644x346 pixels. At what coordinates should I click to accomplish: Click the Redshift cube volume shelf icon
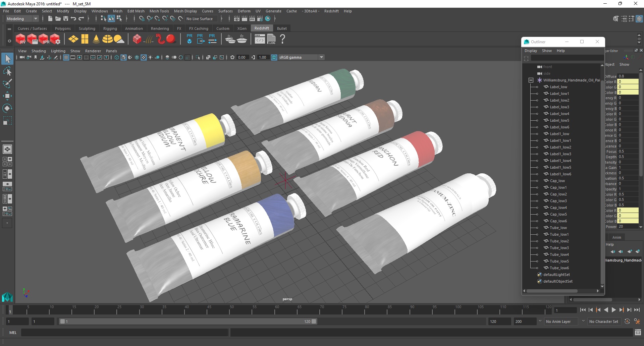click(x=137, y=39)
